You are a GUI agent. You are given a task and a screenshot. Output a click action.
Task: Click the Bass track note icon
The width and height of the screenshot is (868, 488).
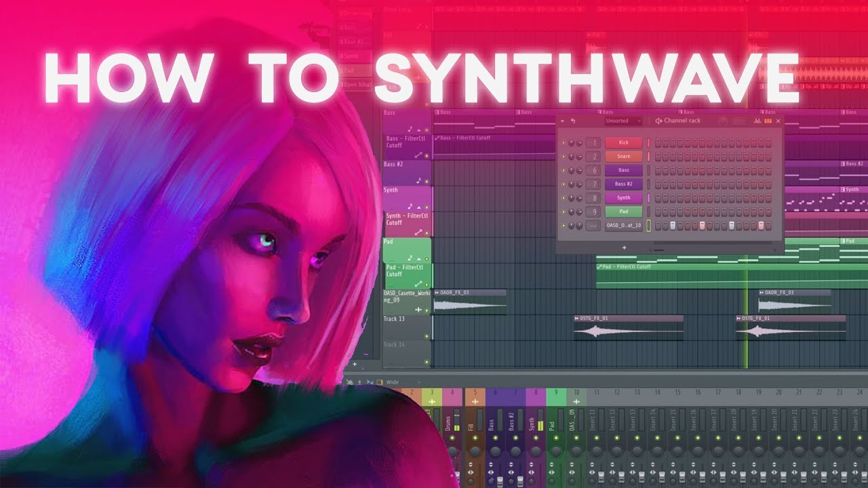tap(410, 129)
